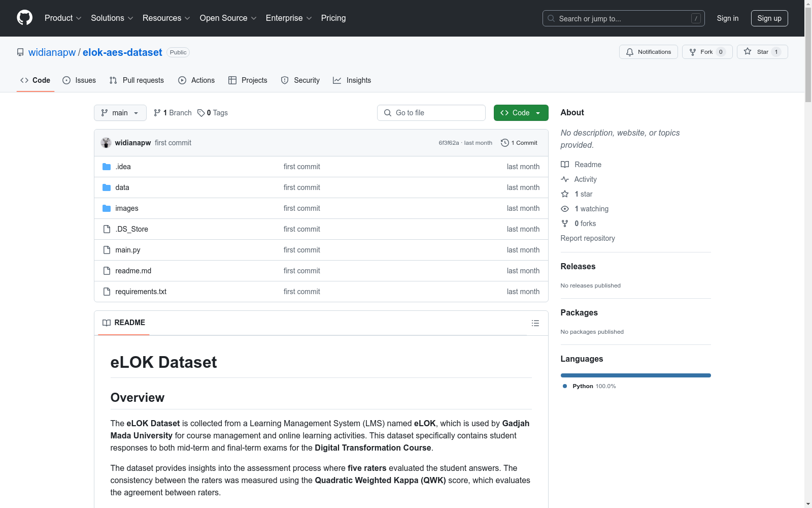Open the elok-aes-dataset repository link

122,52
